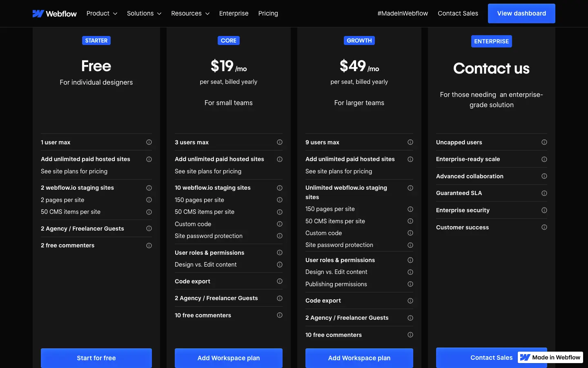Go to the Enterprise nav page
The image size is (588, 368).
[234, 13]
